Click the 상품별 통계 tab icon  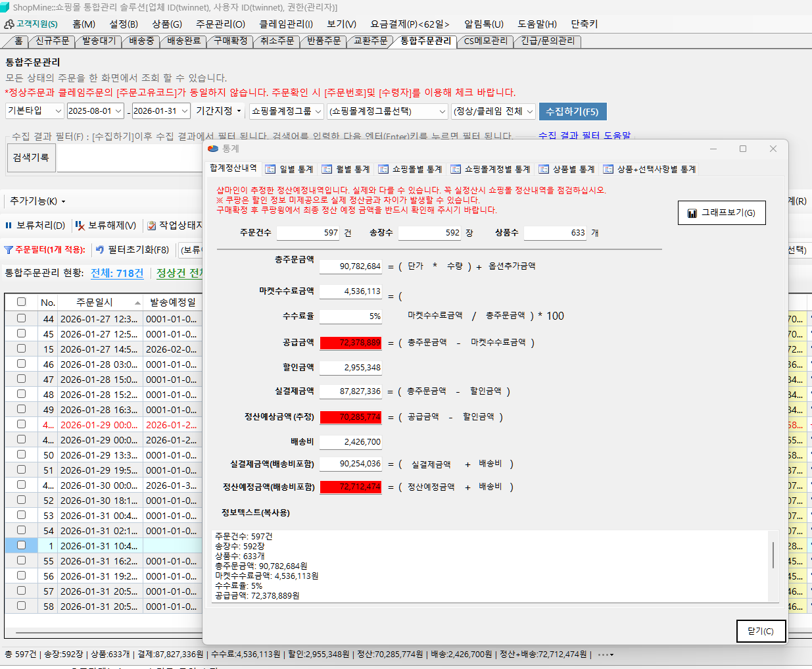tap(544, 170)
